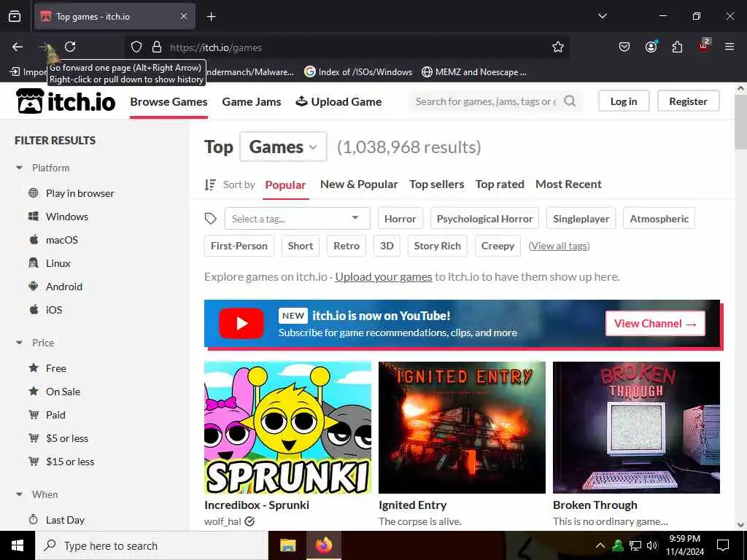Click the site padlock icon

pyautogui.click(x=157, y=47)
